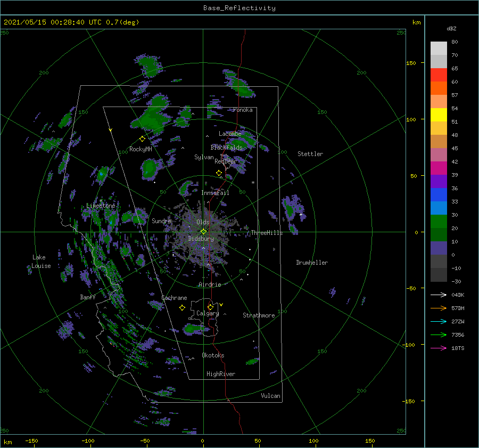Pick the dark green 10–20 dBZ swatch
This screenshot has height=448, width=479.
(439, 234)
